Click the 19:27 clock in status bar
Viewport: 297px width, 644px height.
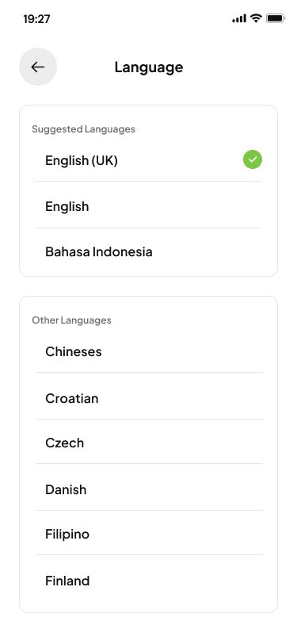click(x=37, y=19)
